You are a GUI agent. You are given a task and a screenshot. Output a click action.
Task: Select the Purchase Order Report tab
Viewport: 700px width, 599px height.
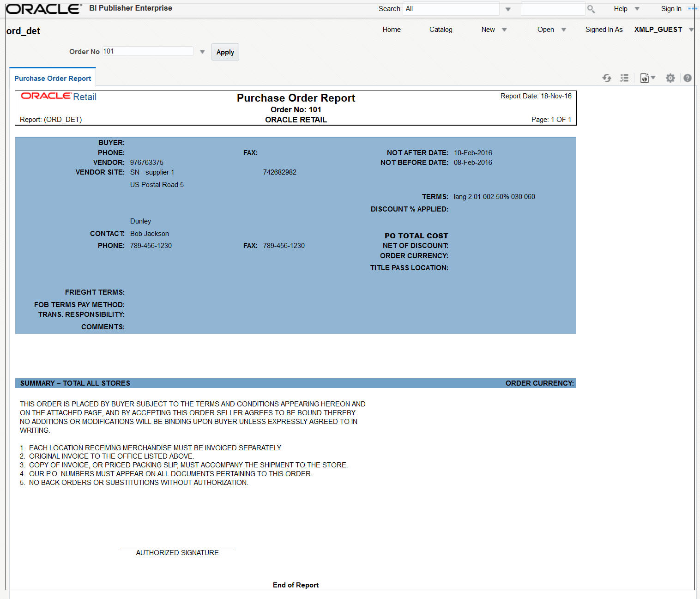(53, 78)
